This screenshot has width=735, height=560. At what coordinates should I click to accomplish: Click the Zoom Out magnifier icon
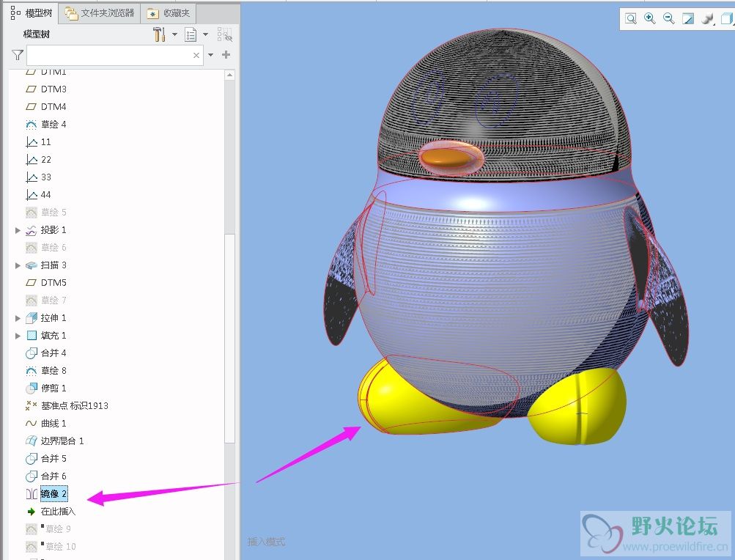point(669,18)
